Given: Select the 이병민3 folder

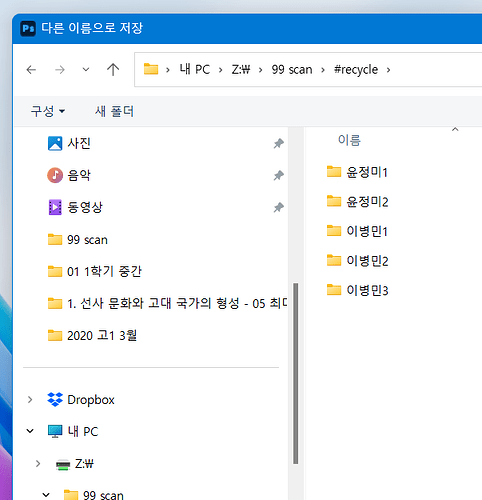Looking at the screenshot, I should click(x=357, y=290).
